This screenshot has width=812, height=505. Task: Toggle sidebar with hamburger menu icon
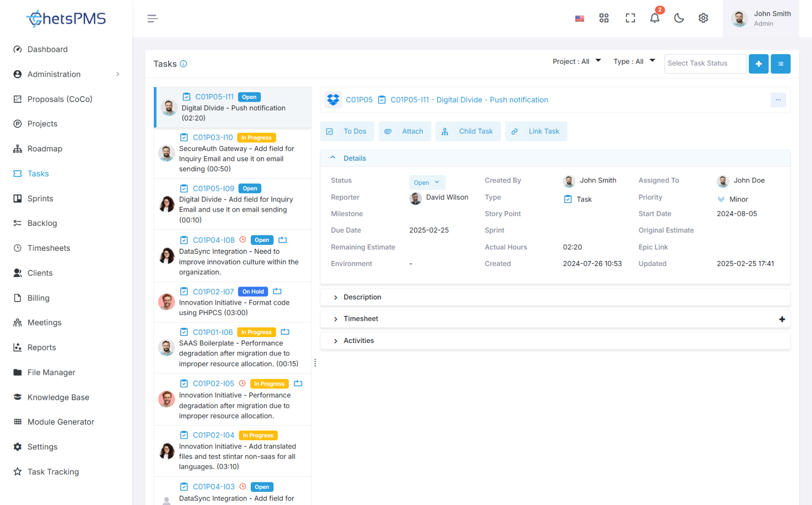(152, 19)
